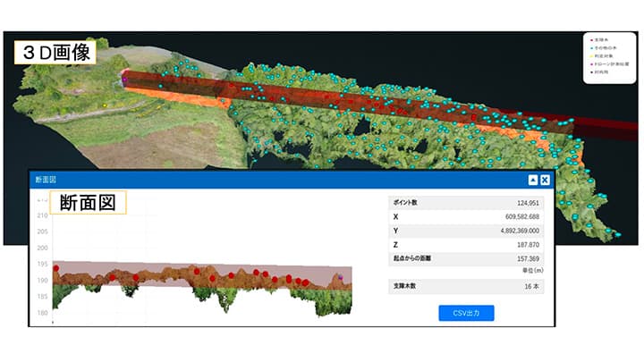Click the 3D画像 label box
This screenshot has width=644, height=362.
pyautogui.click(x=55, y=51)
